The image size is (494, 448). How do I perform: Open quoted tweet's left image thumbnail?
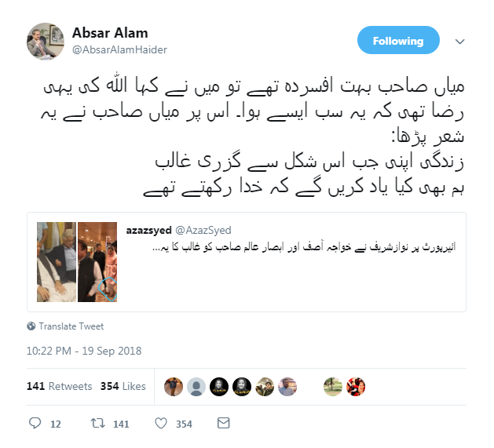point(57,262)
